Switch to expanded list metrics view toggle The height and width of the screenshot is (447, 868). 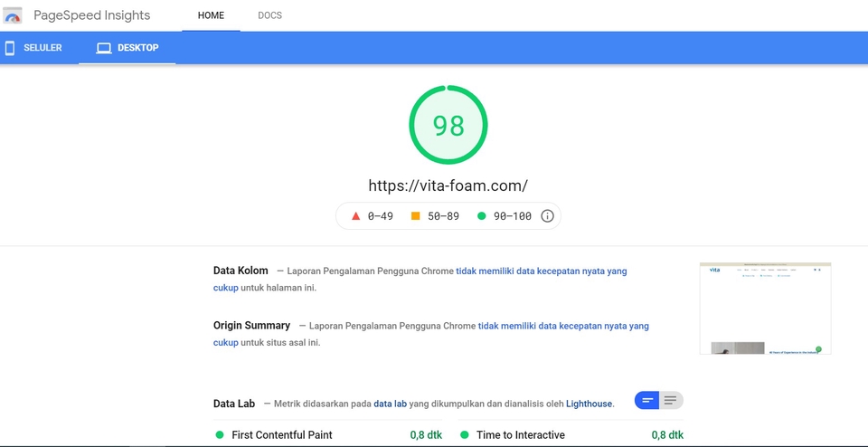tap(671, 401)
